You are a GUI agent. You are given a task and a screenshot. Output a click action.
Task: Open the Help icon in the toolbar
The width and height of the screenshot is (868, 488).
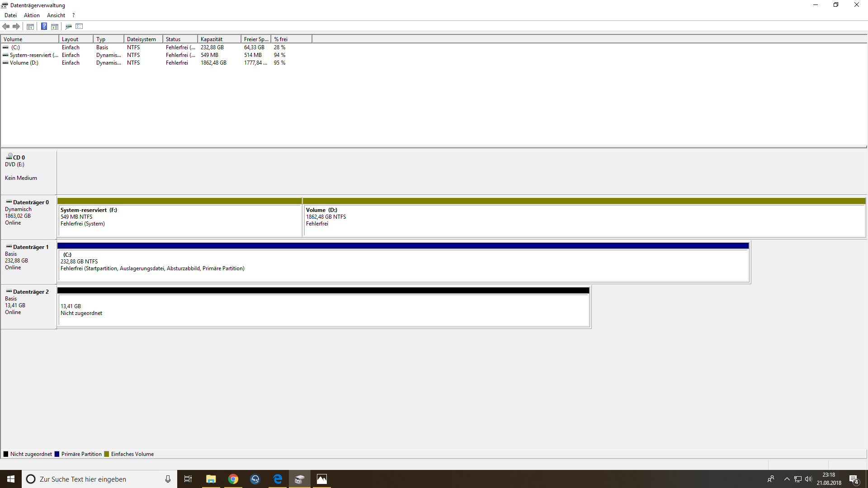click(44, 26)
